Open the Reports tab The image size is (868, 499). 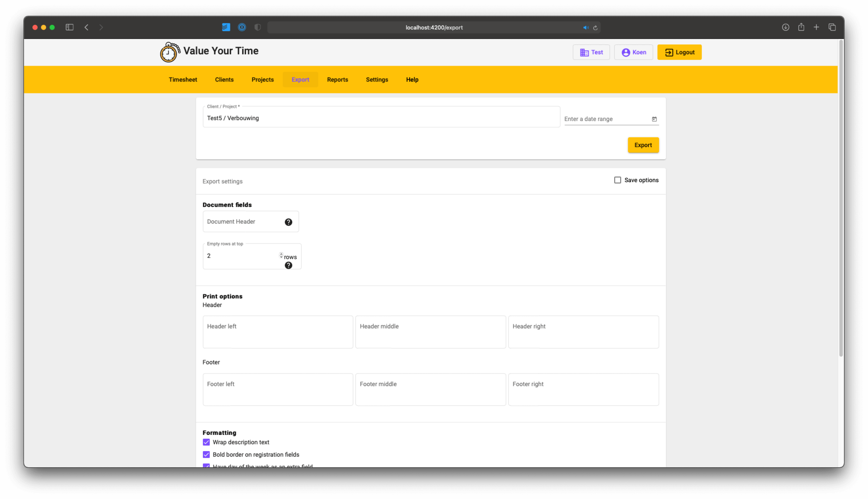coord(337,80)
